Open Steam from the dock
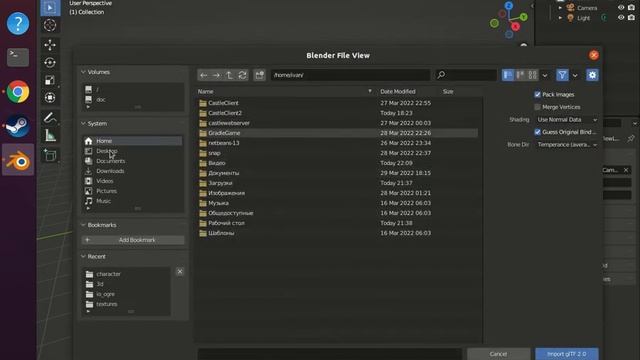Screen dimensions: 640x360 18,126
